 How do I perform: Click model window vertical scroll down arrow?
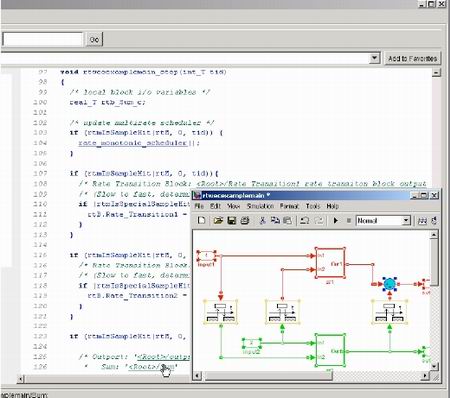[434, 366]
